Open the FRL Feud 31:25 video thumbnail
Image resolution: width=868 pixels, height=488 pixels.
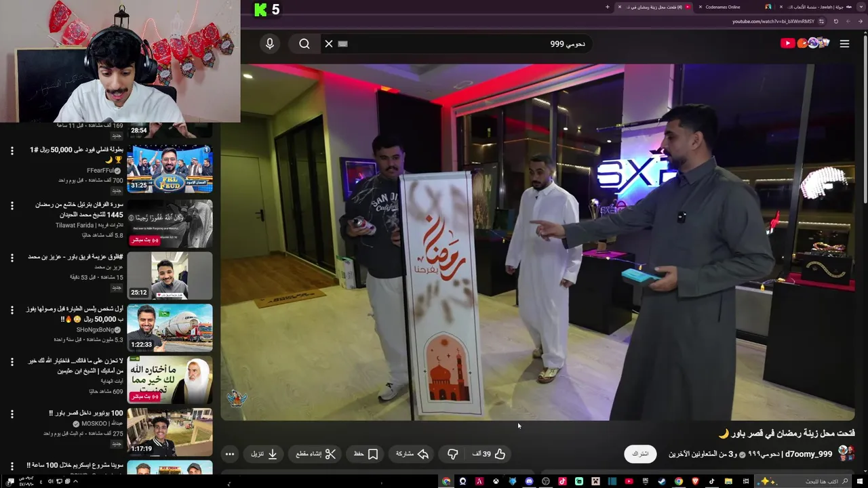[x=170, y=169]
